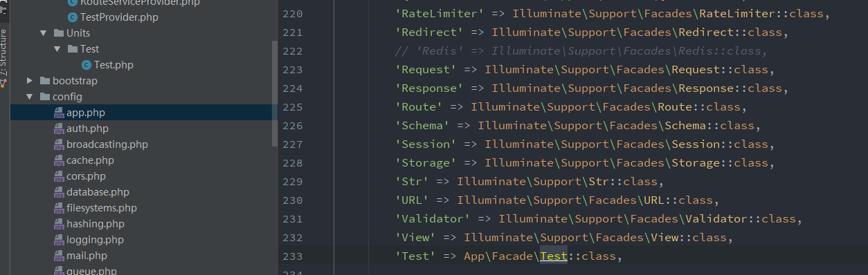
Task: Collapse the config folder
Action: [x=30, y=97]
